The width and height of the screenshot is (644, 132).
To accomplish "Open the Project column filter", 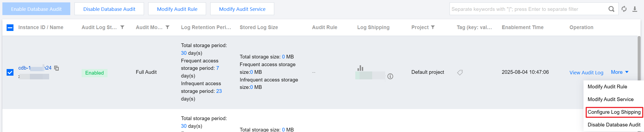I will (x=433, y=27).
